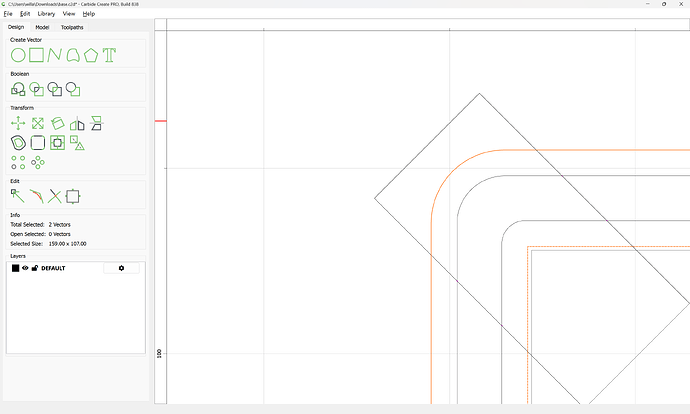Apply the Boolean Union icon

pyautogui.click(x=18, y=89)
